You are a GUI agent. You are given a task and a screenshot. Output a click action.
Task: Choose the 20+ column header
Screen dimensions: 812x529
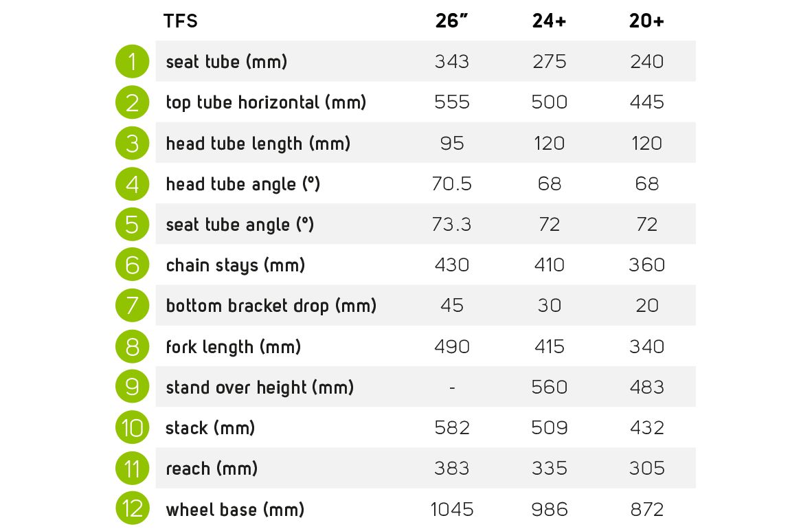pyautogui.click(x=646, y=21)
